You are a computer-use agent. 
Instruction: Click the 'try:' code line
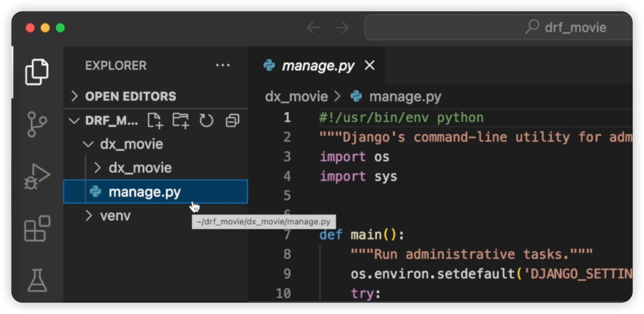click(x=366, y=294)
